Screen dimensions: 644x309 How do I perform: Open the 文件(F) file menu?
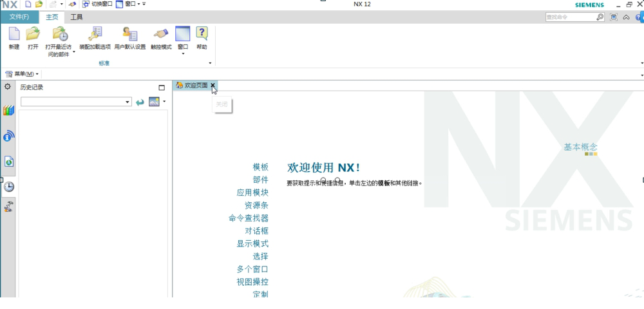coord(19,17)
